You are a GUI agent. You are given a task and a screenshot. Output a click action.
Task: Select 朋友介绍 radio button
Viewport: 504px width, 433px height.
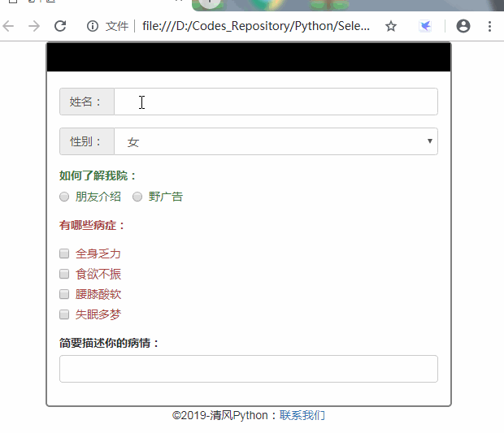[x=64, y=197]
